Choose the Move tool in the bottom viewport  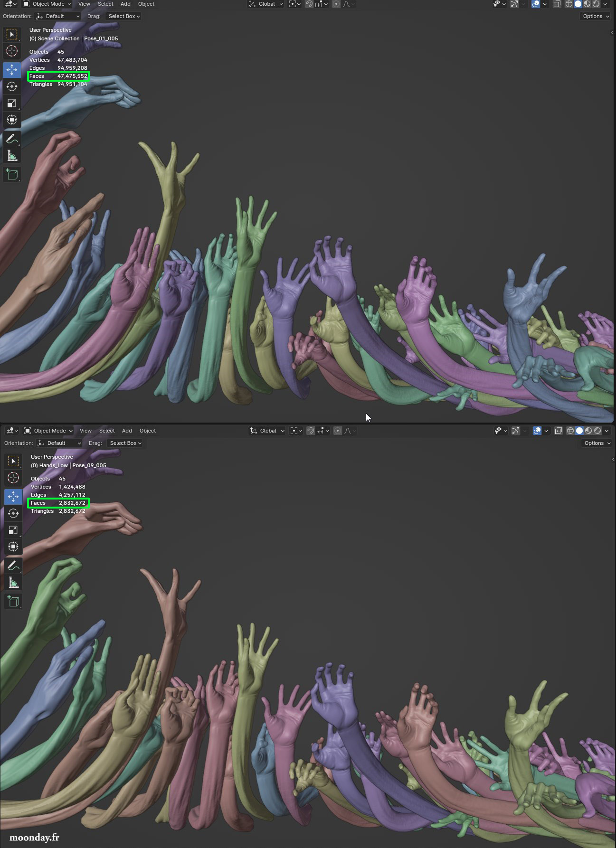click(13, 497)
